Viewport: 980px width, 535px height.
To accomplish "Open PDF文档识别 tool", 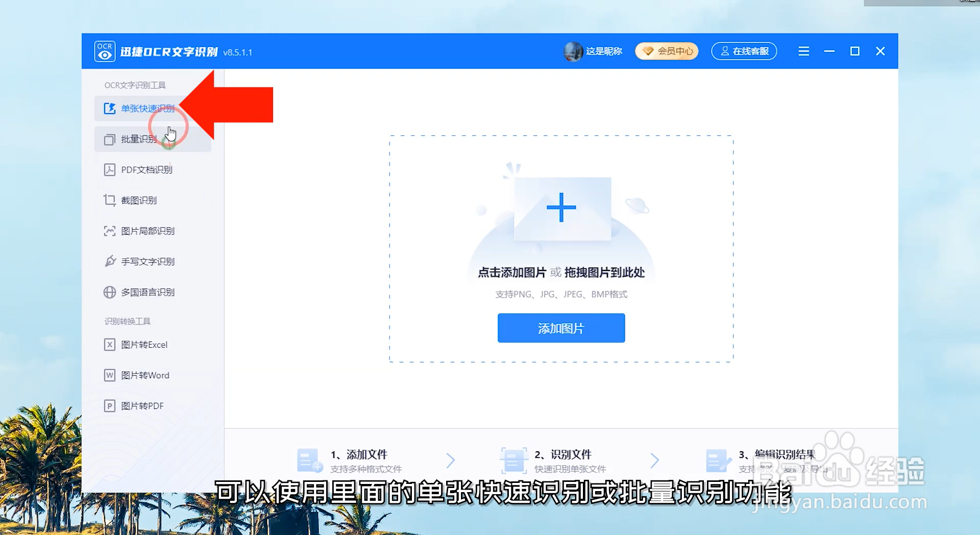I will 153,169.
